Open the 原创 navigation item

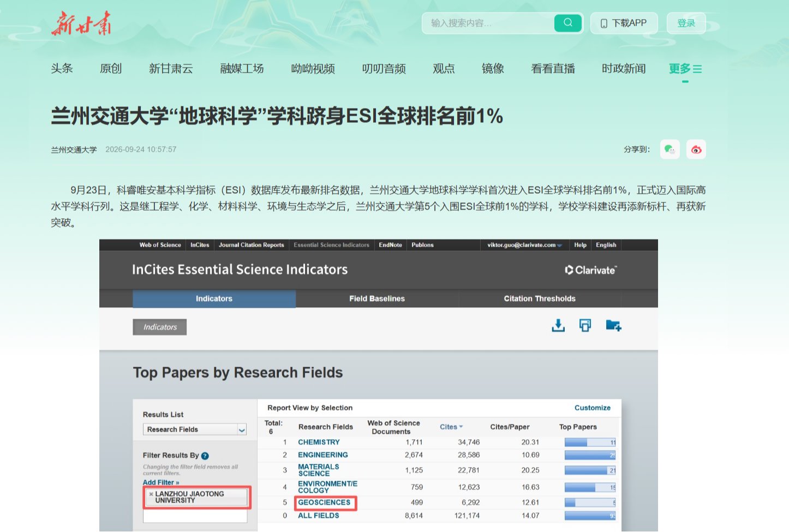click(111, 68)
